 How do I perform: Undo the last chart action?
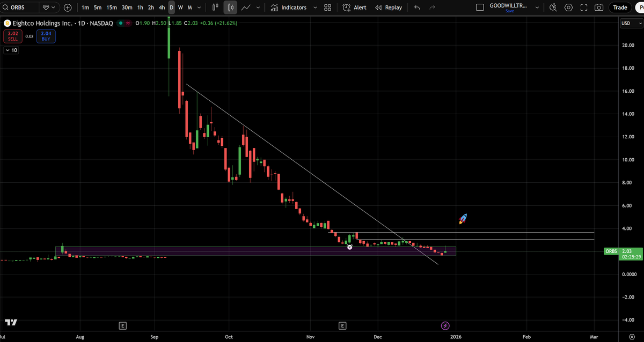(417, 8)
